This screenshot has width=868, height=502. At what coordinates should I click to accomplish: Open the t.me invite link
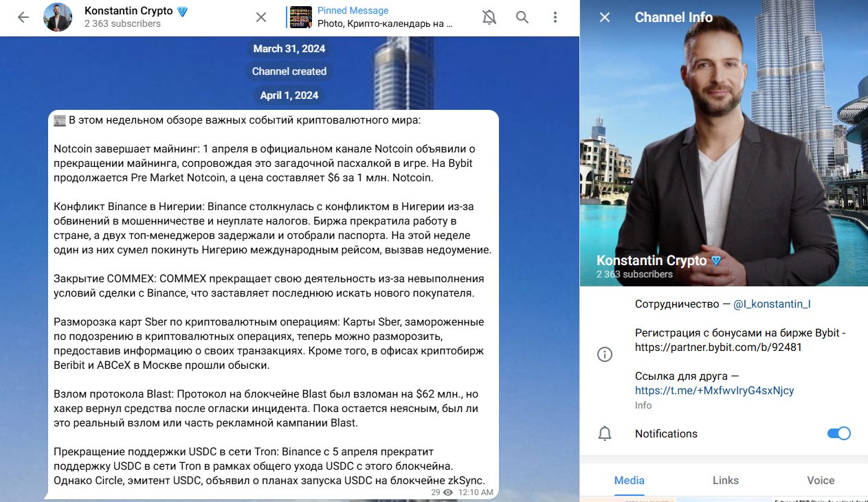click(x=715, y=391)
